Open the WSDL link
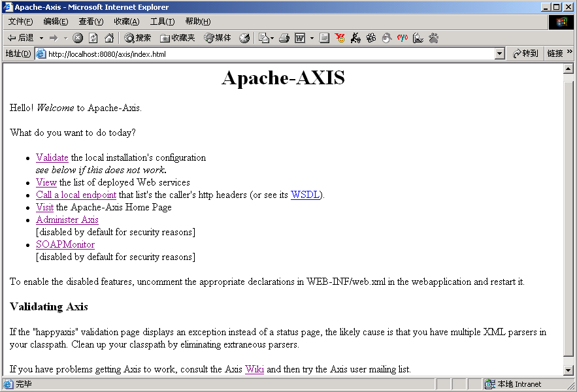 [305, 195]
